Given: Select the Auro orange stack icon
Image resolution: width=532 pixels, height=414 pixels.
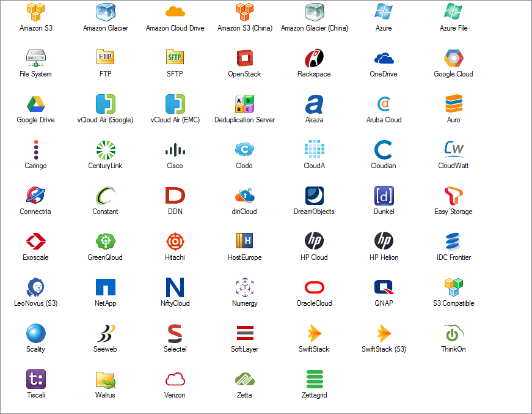Looking at the screenshot, I should [x=454, y=103].
